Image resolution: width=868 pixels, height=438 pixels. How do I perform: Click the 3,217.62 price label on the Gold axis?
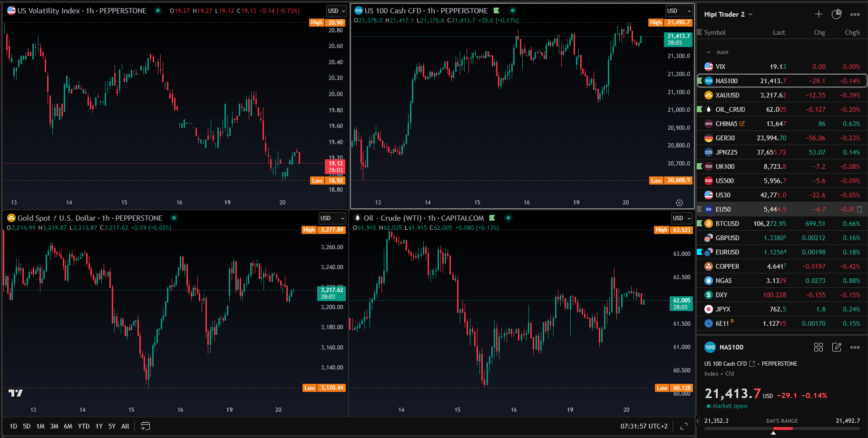[332, 293]
